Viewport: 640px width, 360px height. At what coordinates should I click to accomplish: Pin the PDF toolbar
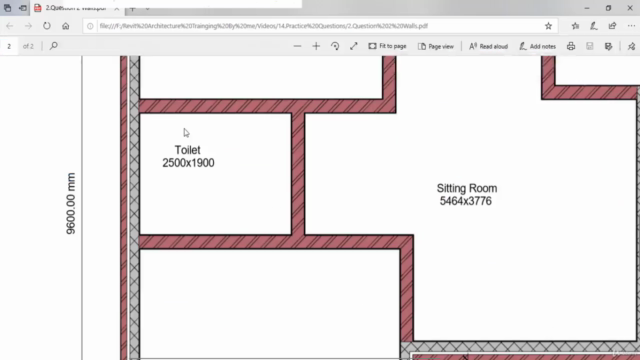[631, 46]
